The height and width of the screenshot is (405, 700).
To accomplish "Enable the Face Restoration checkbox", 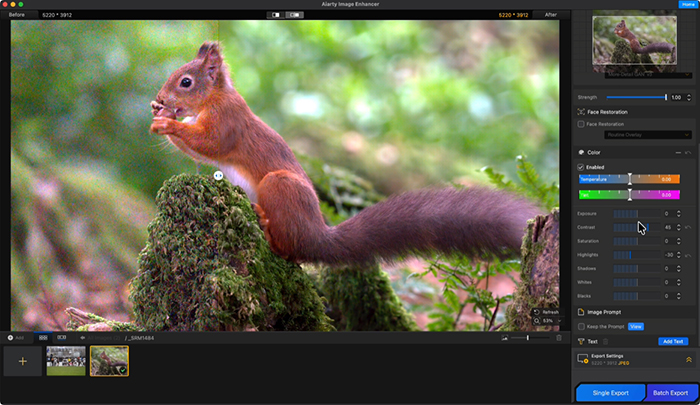I will (582, 124).
